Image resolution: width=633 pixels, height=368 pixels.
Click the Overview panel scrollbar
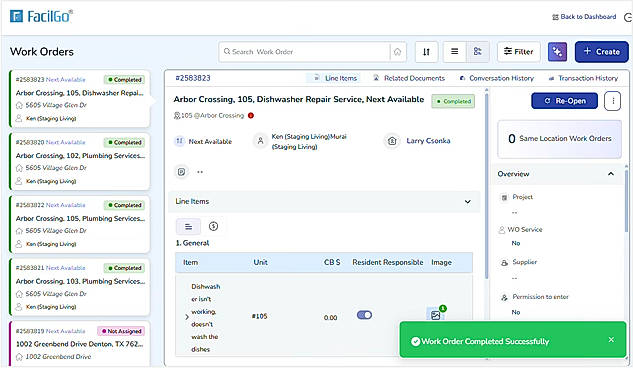pyautogui.click(x=627, y=202)
